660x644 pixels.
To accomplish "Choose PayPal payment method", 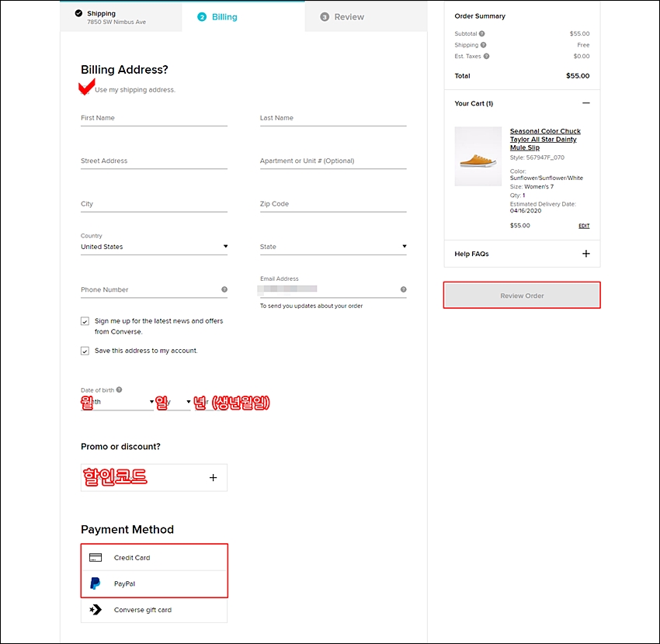I will (154, 583).
